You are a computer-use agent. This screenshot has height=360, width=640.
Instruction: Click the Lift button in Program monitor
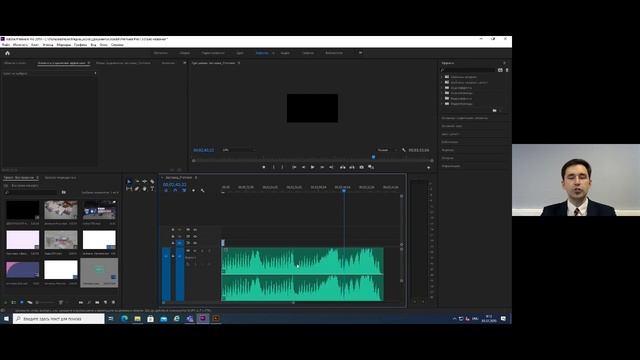[342, 167]
